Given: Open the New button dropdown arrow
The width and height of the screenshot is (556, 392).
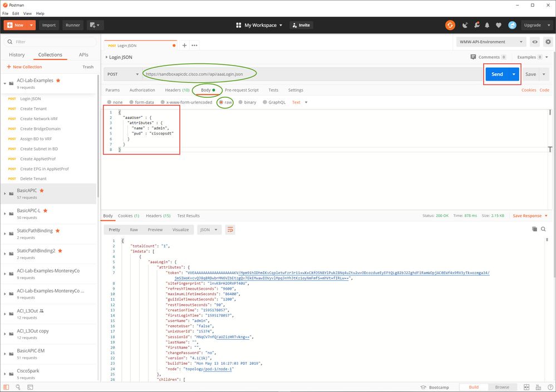Looking at the screenshot, I should [x=31, y=25].
